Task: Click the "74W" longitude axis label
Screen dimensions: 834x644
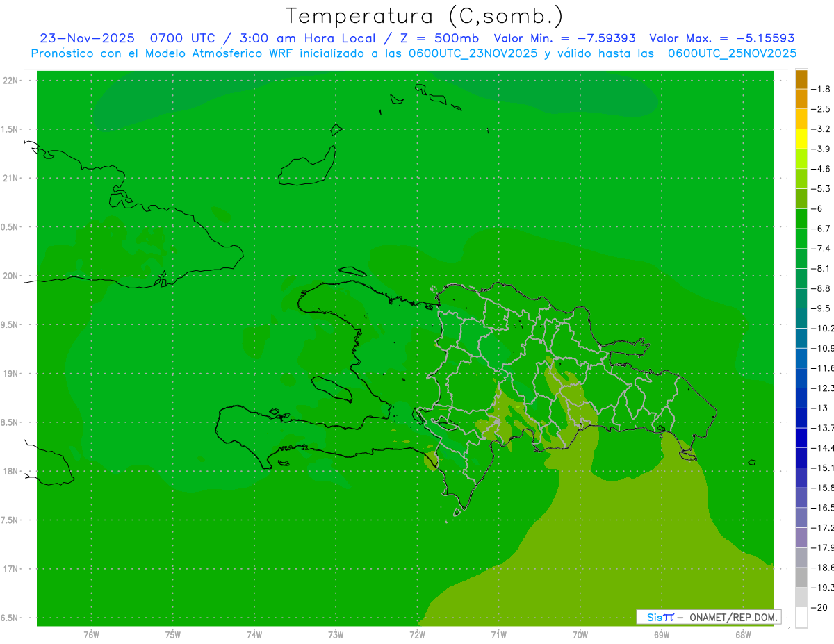Action: tap(254, 634)
